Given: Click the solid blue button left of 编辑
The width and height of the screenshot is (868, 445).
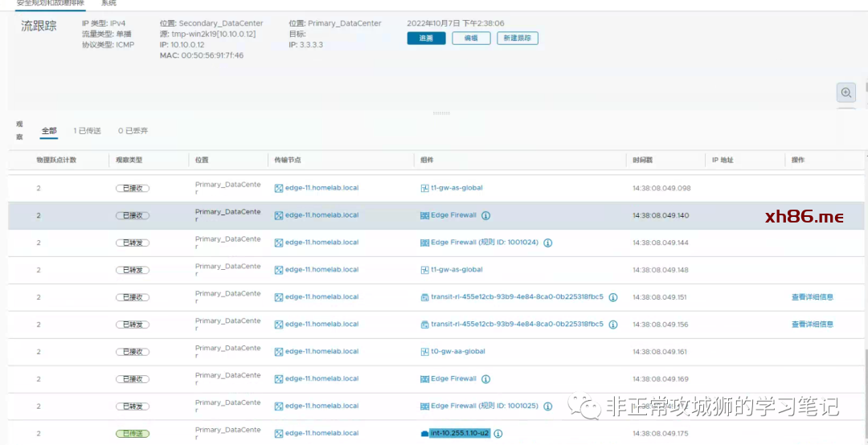Looking at the screenshot, I should point(426,39).
